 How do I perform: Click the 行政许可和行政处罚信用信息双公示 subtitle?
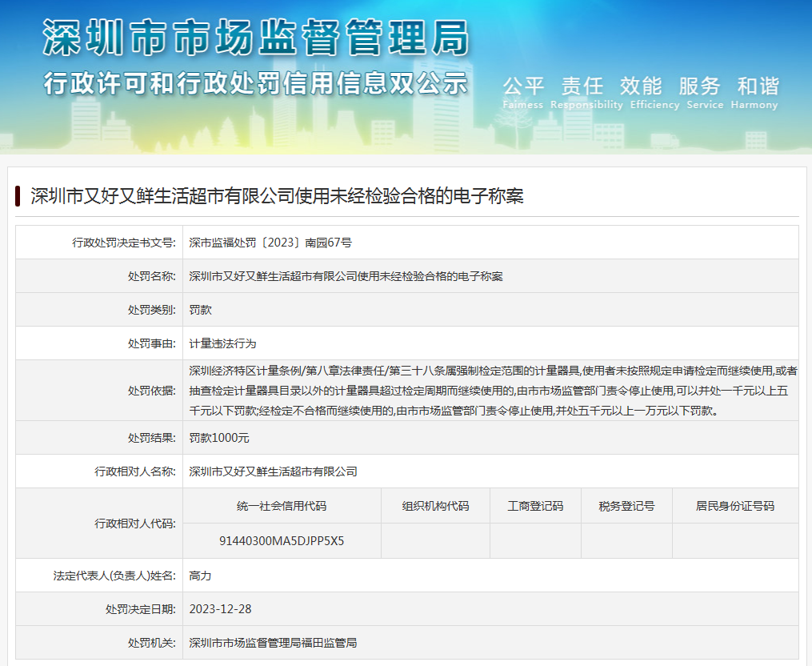click(256, 83)
